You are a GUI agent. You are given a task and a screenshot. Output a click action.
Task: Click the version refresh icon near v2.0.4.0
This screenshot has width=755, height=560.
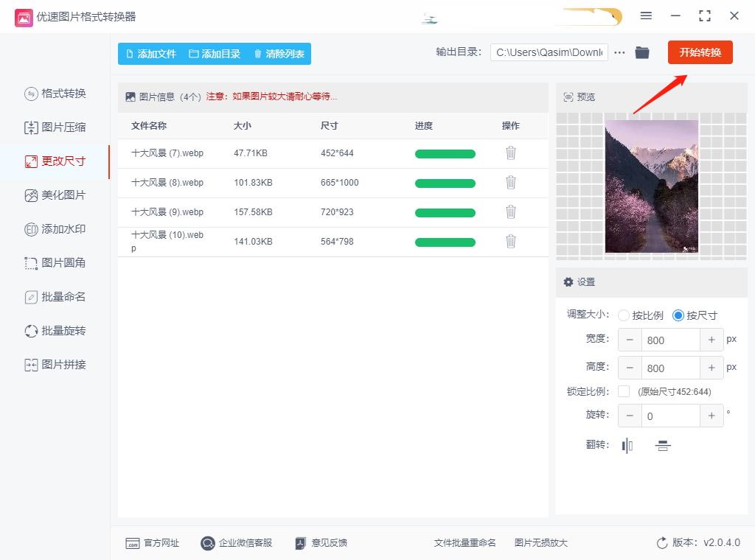click(662, 542)
